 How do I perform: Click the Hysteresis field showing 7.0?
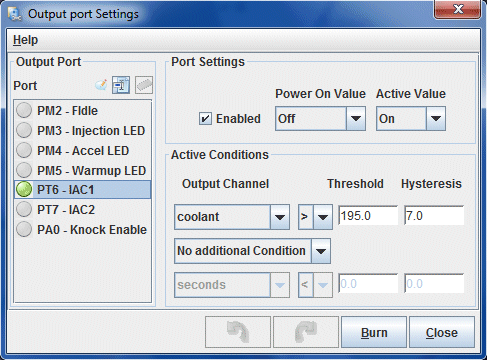(434, 216)
